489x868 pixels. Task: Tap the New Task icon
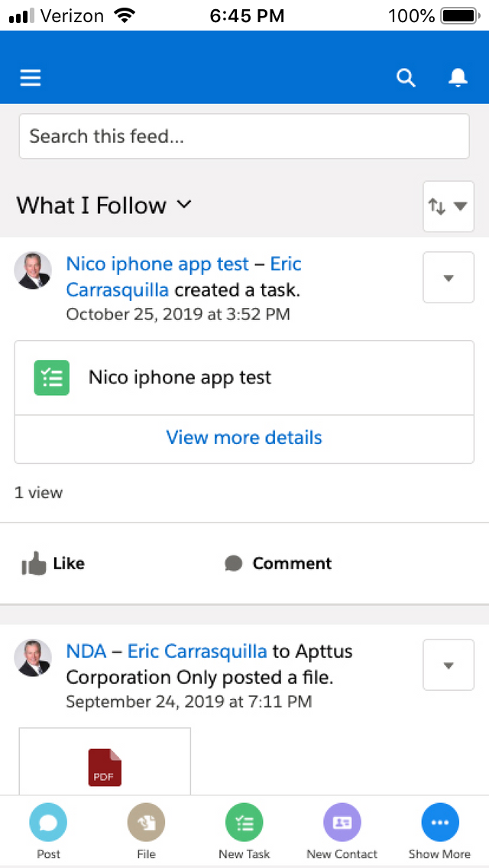pyautogui.click(x=244, y=823)
